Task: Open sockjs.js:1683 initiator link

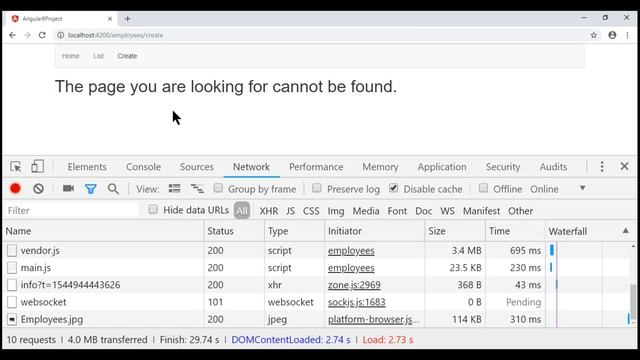Action: pos(357,302)
